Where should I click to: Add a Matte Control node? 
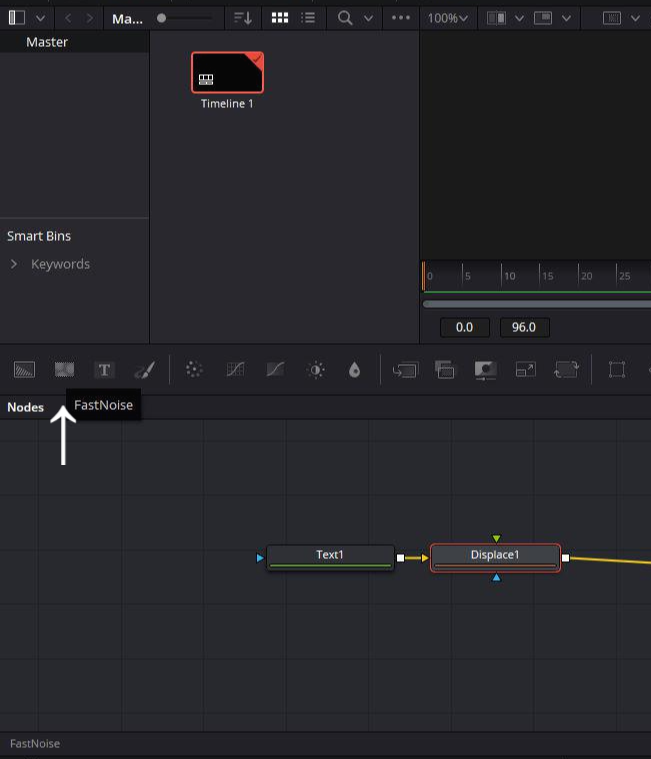(485, 370)
